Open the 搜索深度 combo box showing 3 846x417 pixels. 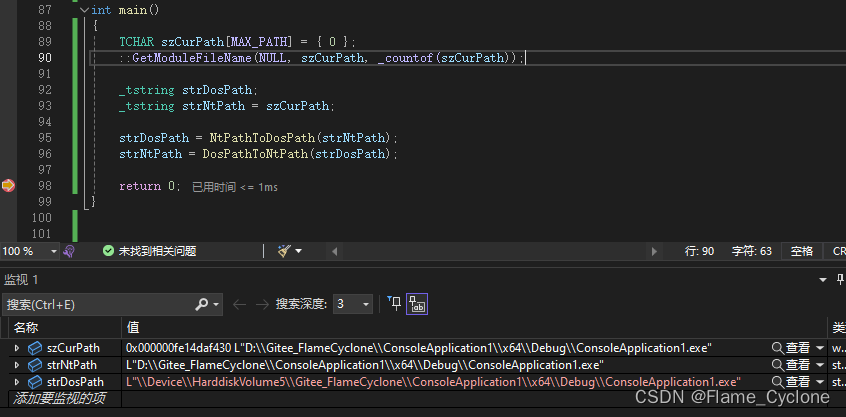click(353, 304)
